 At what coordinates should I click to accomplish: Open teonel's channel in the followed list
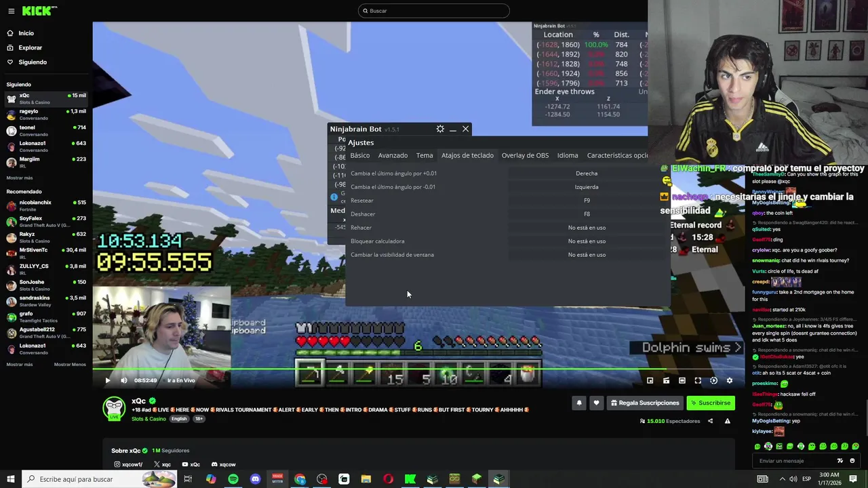pyautogui.click(x=46, y=130)
